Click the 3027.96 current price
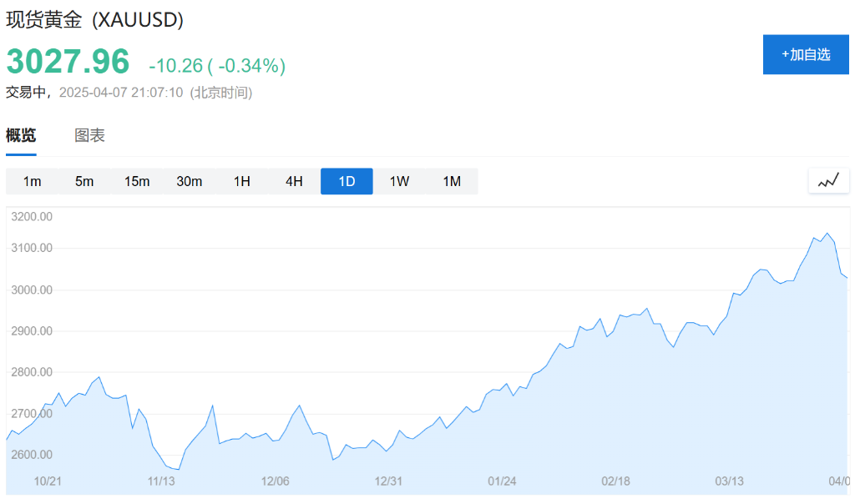This screenshot has height=504, width=855. click(68, 63)
